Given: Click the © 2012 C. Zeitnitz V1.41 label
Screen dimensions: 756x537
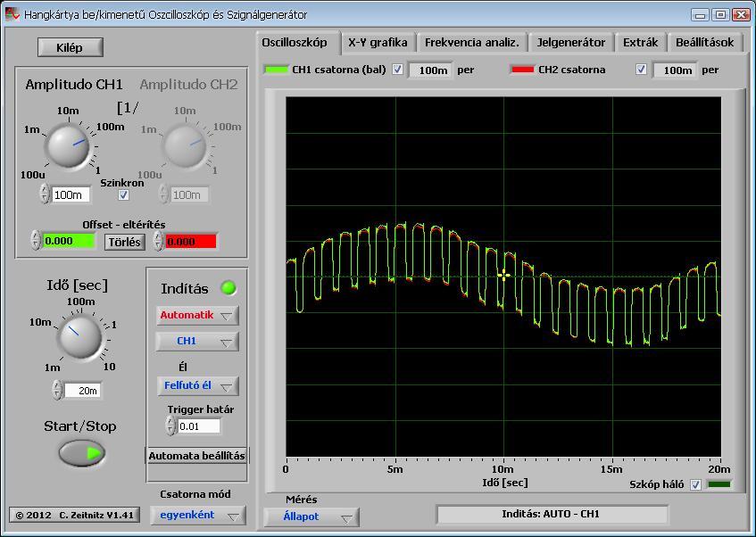Looking at the screenshot, I should (75, 515).
